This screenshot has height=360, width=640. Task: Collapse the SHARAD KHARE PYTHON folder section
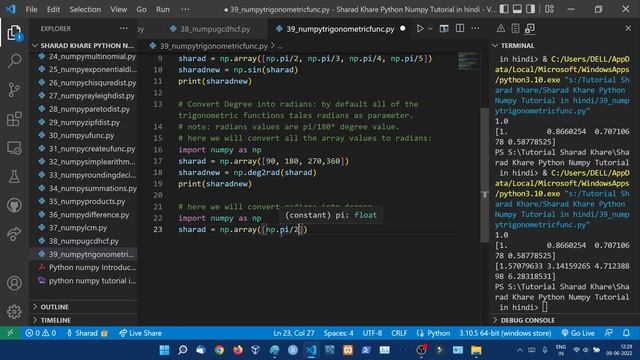[84, 45]
